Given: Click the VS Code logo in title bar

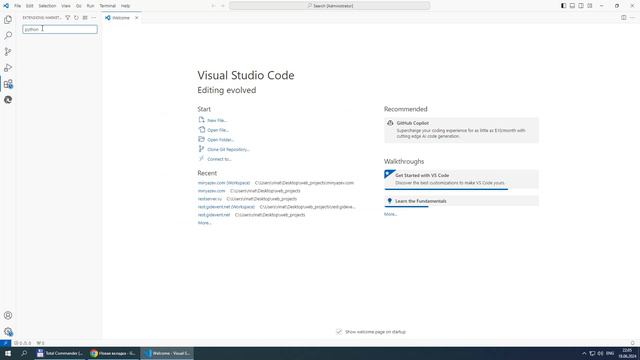Looking at the screenshot, I should point(6,6).
